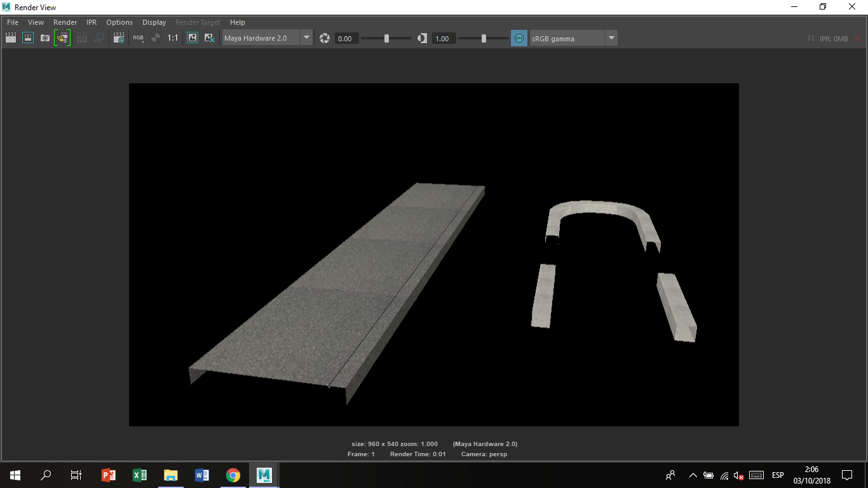The image size is (868, 488).
Task: Open the renderer dropdown showing Maya Hardware 2.0
Action: [x=306, y=37]
